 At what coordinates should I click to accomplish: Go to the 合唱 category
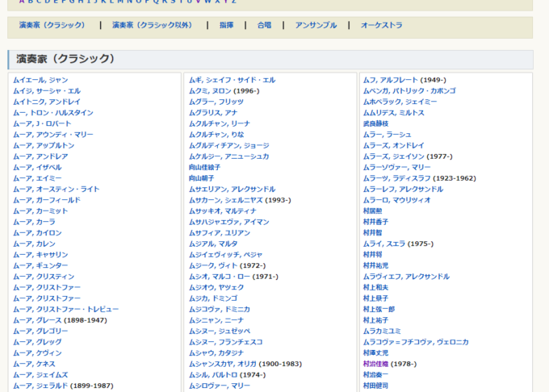[264, 26]
